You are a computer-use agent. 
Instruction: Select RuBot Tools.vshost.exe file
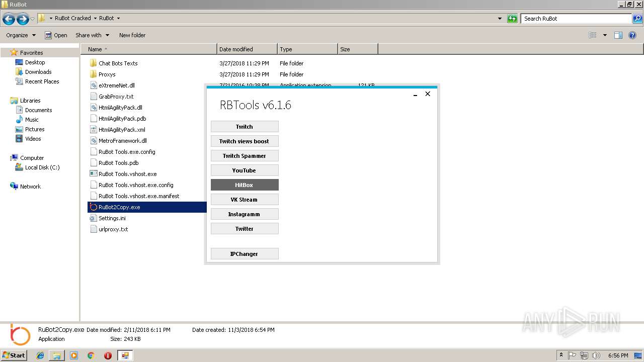pyautogui.click(x=127, y=174)
